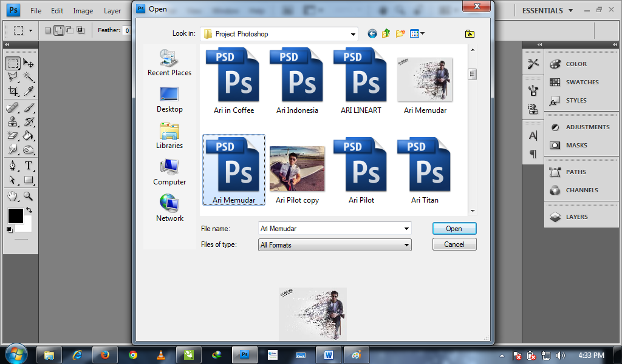This screenshot has width=622, height=364.
Task: Reset default foreground and background colors
Action: [x=10, y=230]
